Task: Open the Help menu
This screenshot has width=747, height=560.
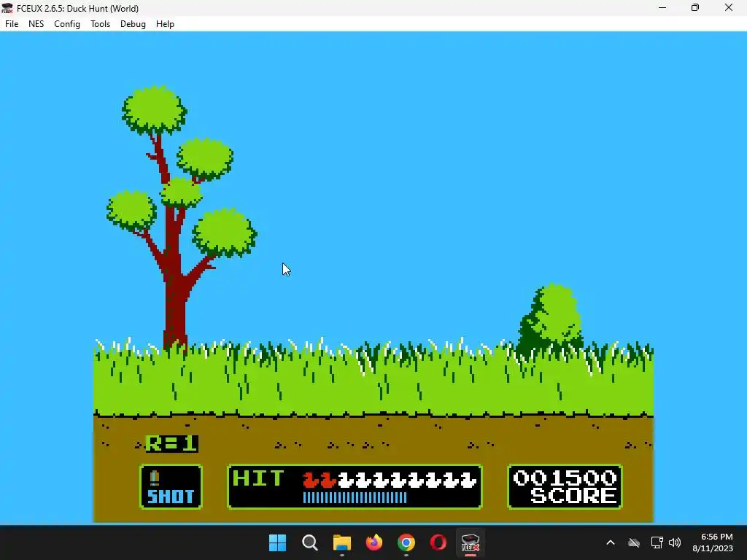Action: coord(165,24)
